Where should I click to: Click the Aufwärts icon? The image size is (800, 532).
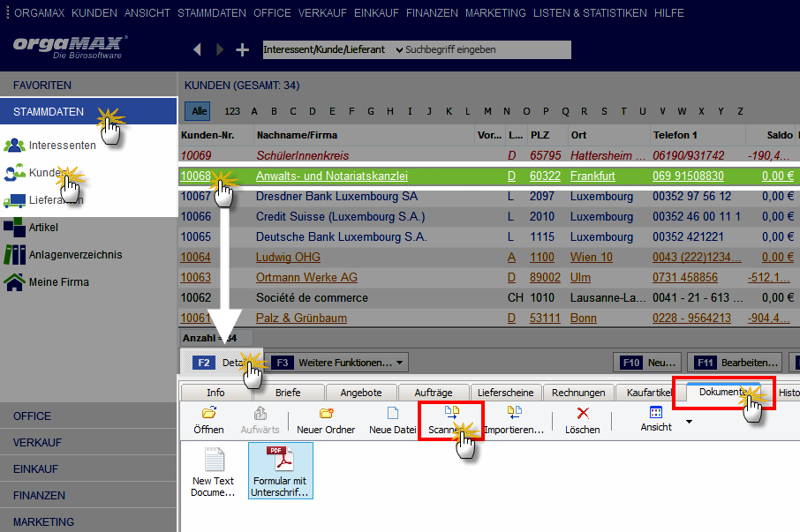[x=260, y=412]
